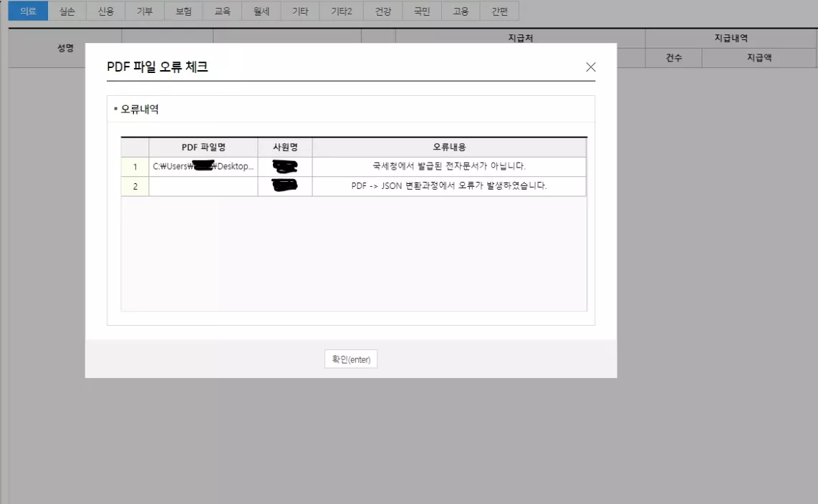Switch to the 실손 tab
Image resolution: width=818 pixels, height=504 pixels.
pos(67,11)
